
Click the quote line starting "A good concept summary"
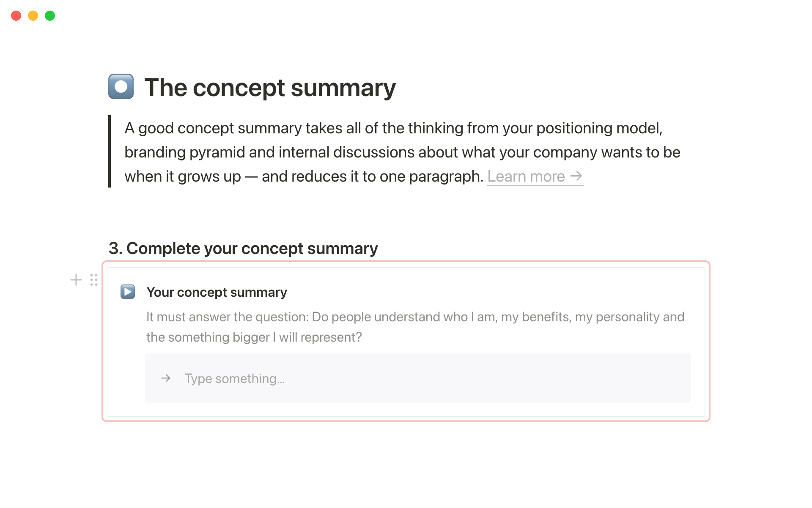393,128
